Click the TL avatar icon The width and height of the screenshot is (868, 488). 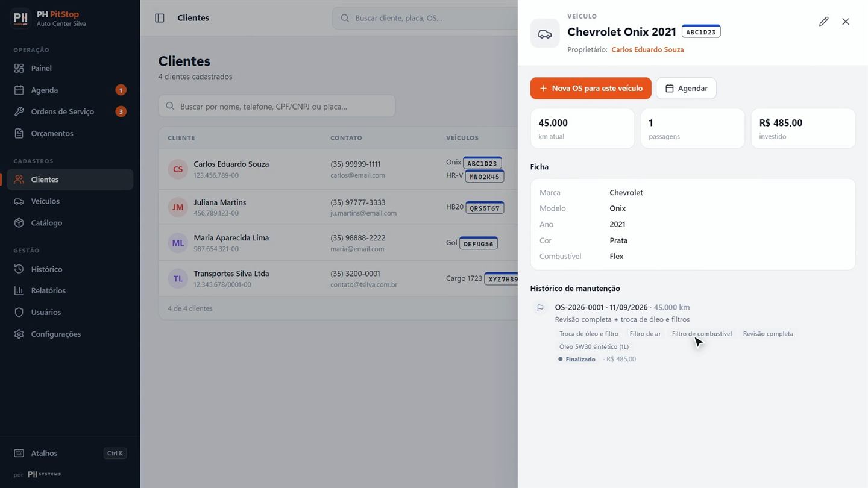pyautogui.click(x=178, y=278)
